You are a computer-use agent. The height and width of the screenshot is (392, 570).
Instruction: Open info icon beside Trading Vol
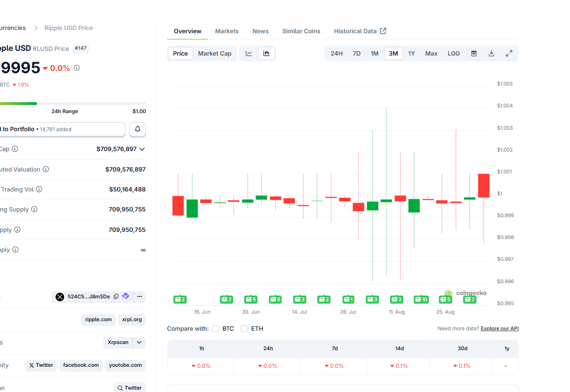click(39, 189)
